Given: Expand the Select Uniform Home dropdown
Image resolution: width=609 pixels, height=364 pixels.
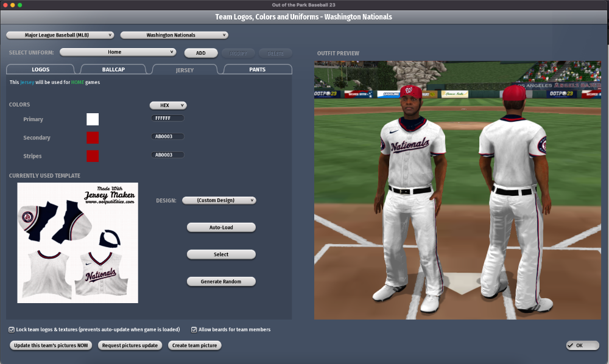Looking at the screenshot, I should 118,52.
